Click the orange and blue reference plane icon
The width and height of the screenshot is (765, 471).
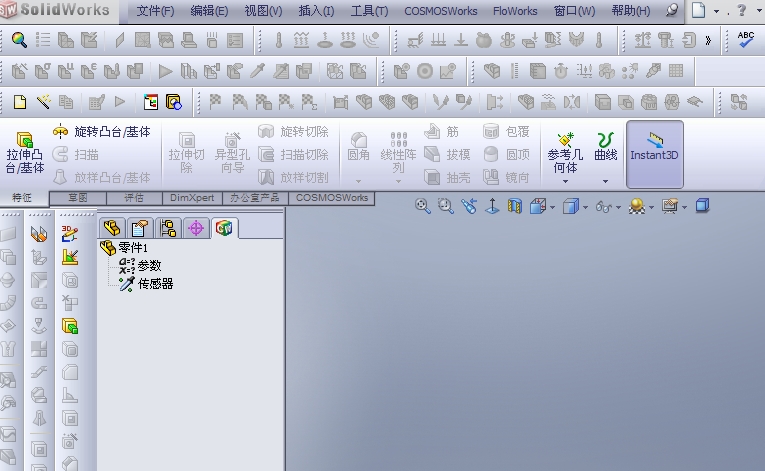click(39, 234)
